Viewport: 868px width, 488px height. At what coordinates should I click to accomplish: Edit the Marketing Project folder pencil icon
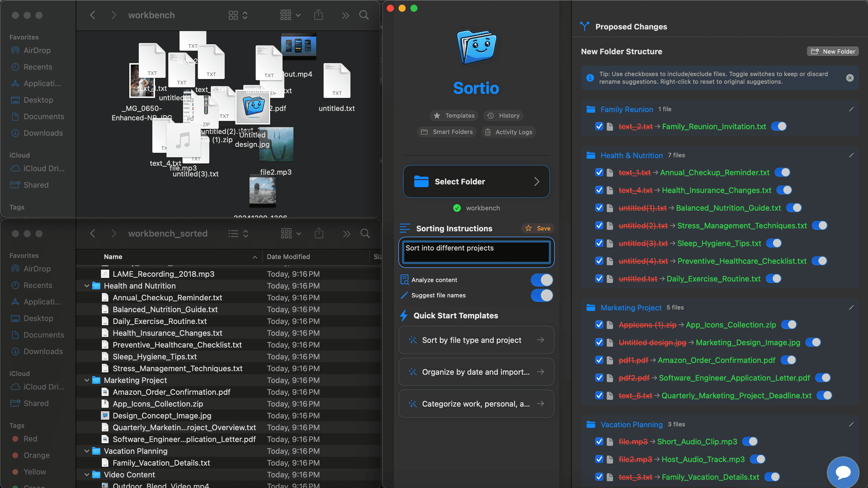coord(851,307)
